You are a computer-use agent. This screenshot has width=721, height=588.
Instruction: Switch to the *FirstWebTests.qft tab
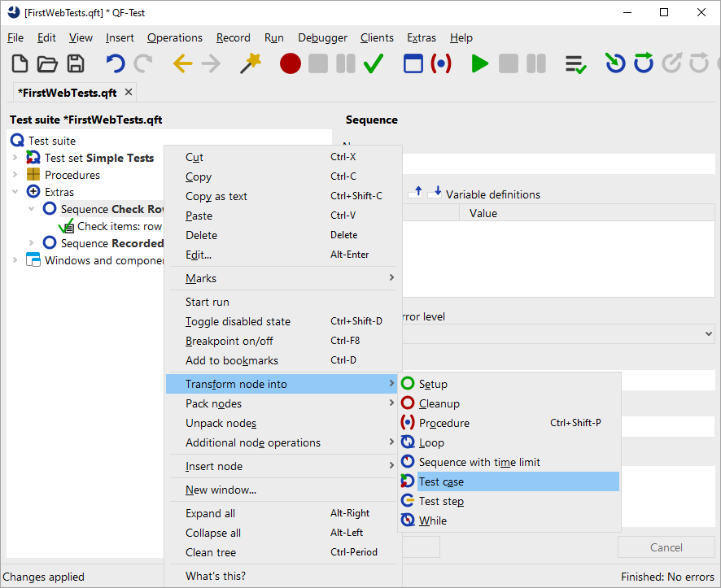tap(67, 93)
